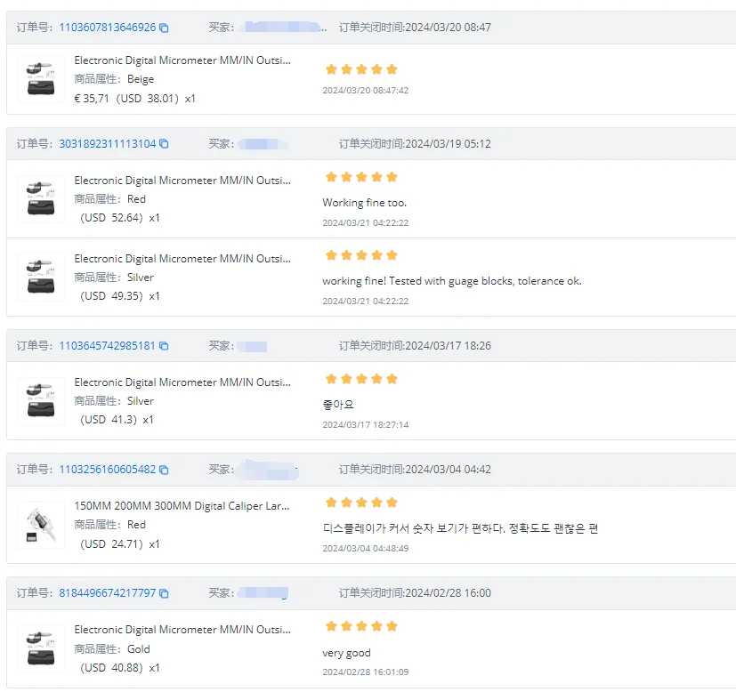Copy order number 8184496674217797 via copy icon
This screenshot has width=736, height=700.
point(164,593)
